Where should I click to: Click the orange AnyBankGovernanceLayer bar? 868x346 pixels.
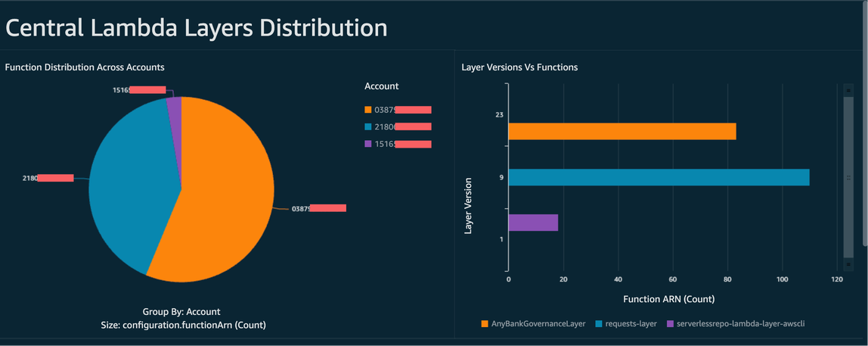[622, 131]
